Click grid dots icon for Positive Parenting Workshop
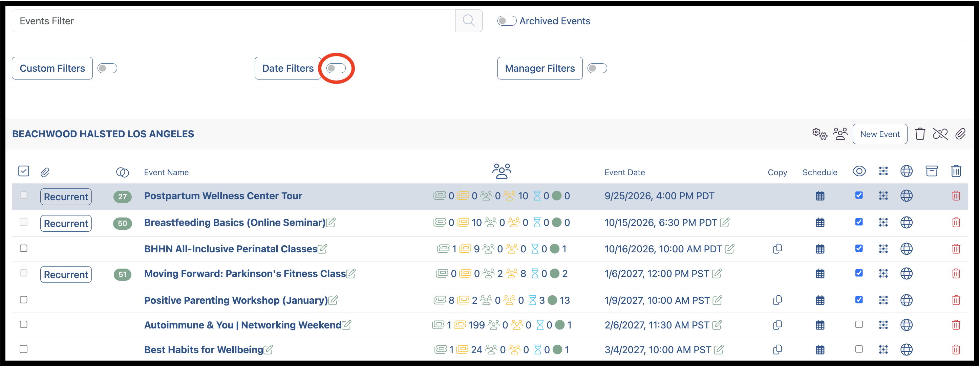Screen dimensions: 980x366 883,300
